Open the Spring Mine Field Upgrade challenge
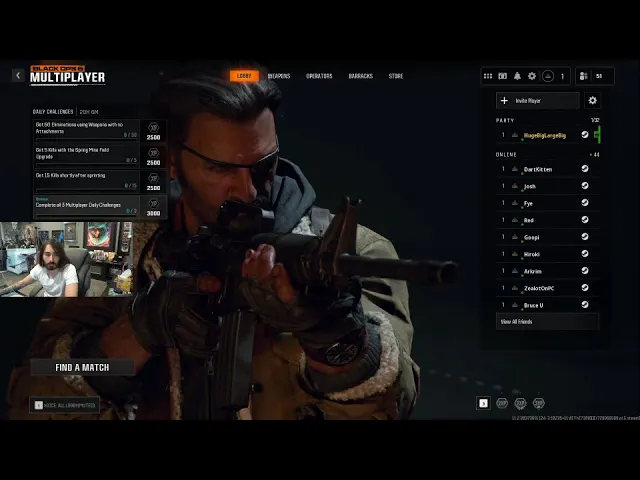Screen dimensions: 640x480 100,156
